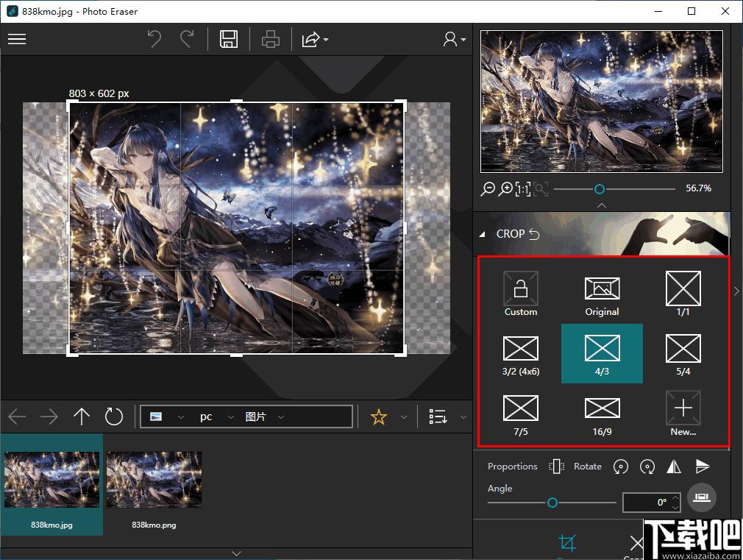Screen dimensions: 743x560
Task: Expand the right side panel arrow
Action: coord(737,291)
